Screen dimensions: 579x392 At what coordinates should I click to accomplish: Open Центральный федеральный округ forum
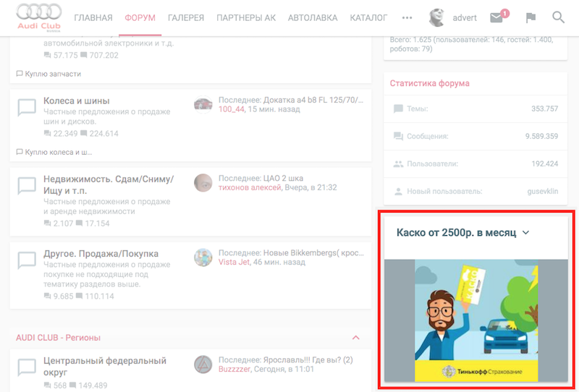click(105, 366)
